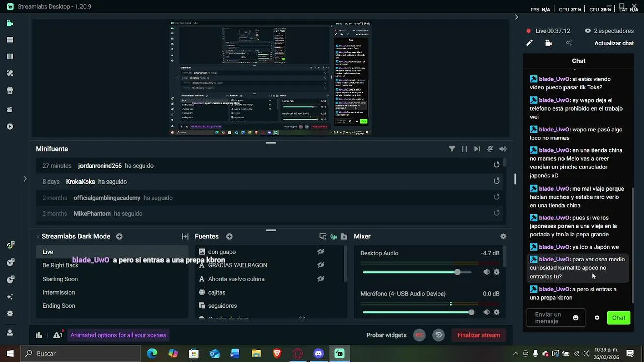Click Probar widgets button

tap(386, 335)
